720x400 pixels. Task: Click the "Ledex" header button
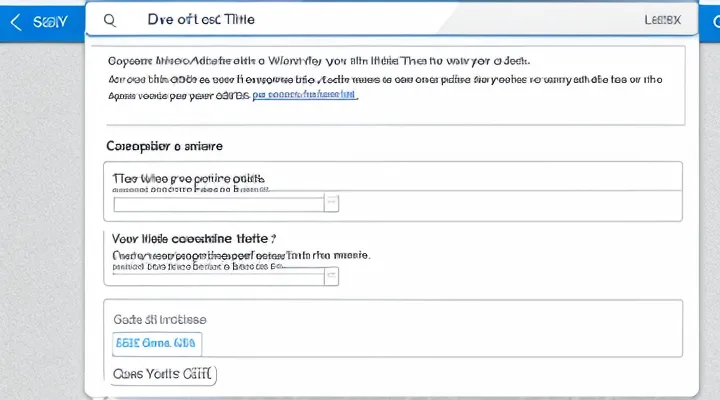pos(662,20)
